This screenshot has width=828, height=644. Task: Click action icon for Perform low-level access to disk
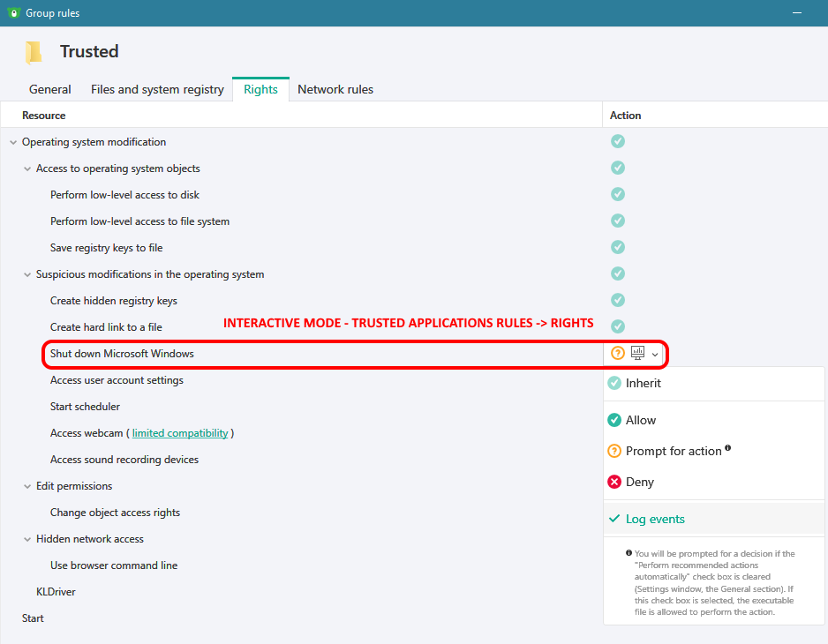618,194
